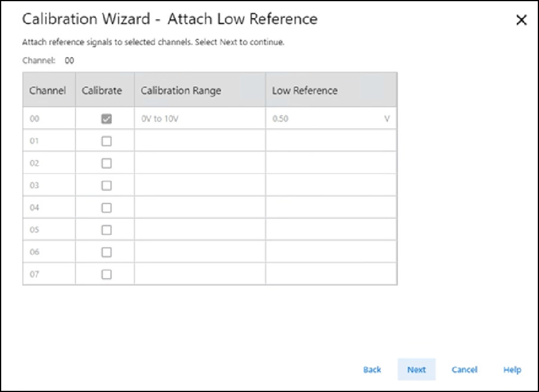The width and height of the screenshot is (539, 392).
Task: Click the Channel column header
Action: 48,91
